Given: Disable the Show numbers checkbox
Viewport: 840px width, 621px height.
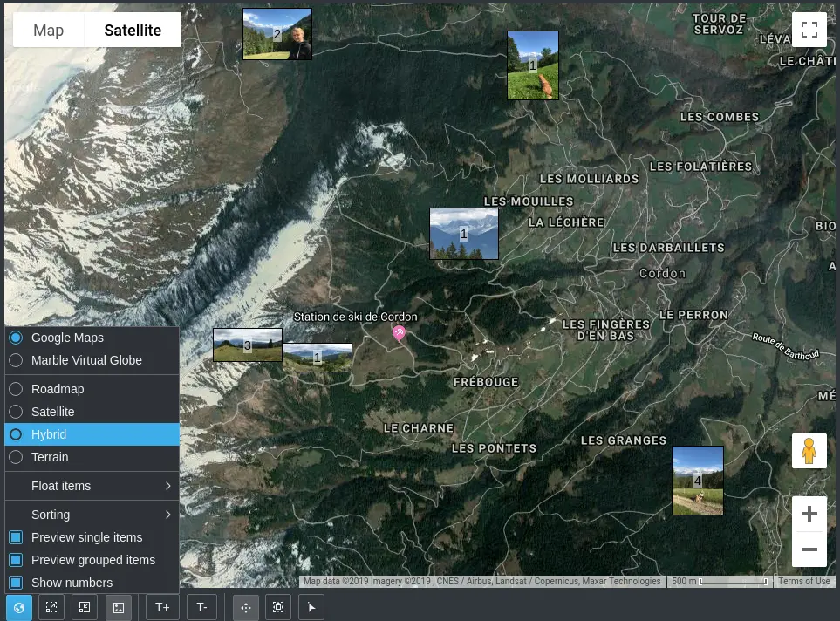Looking at the screenshot, I should pyautogui.click(x=14, y=583).
